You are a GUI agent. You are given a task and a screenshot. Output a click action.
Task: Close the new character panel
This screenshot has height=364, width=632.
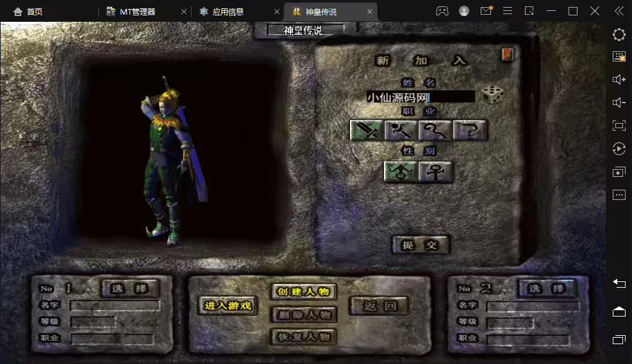coord(507,54)
